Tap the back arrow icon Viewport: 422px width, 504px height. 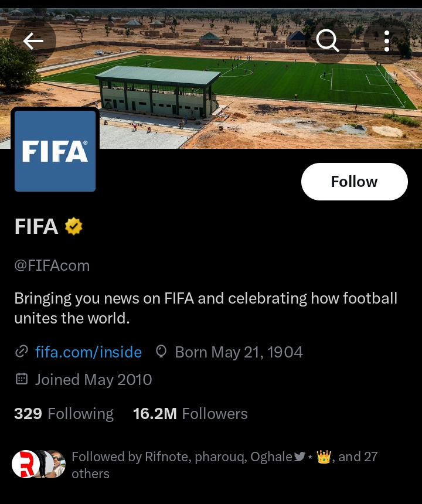33,40
